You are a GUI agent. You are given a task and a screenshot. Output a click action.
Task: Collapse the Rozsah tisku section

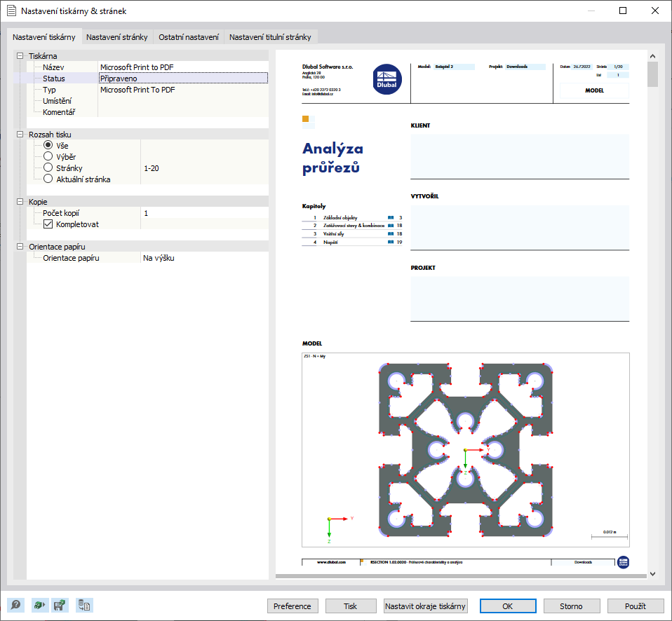click(20, 134)
